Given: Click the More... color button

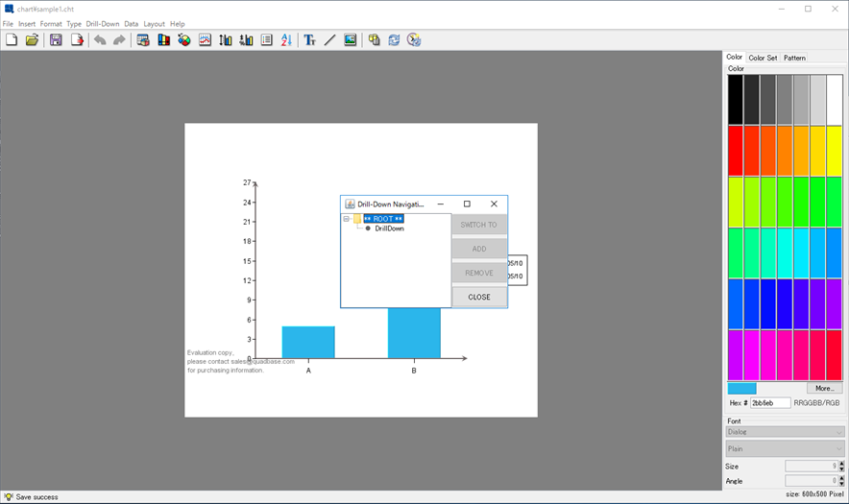Looking at the screenshot, I should pos(824,389).
